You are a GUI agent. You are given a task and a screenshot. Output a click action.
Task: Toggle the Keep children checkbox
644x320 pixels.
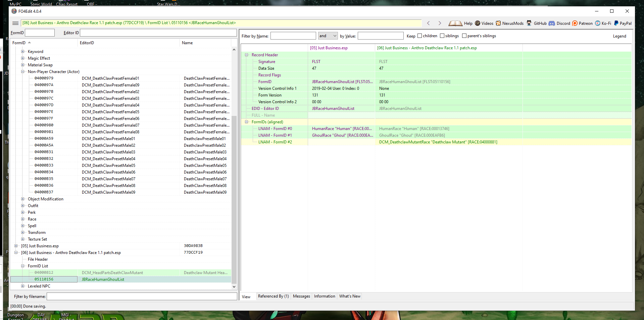419,36
